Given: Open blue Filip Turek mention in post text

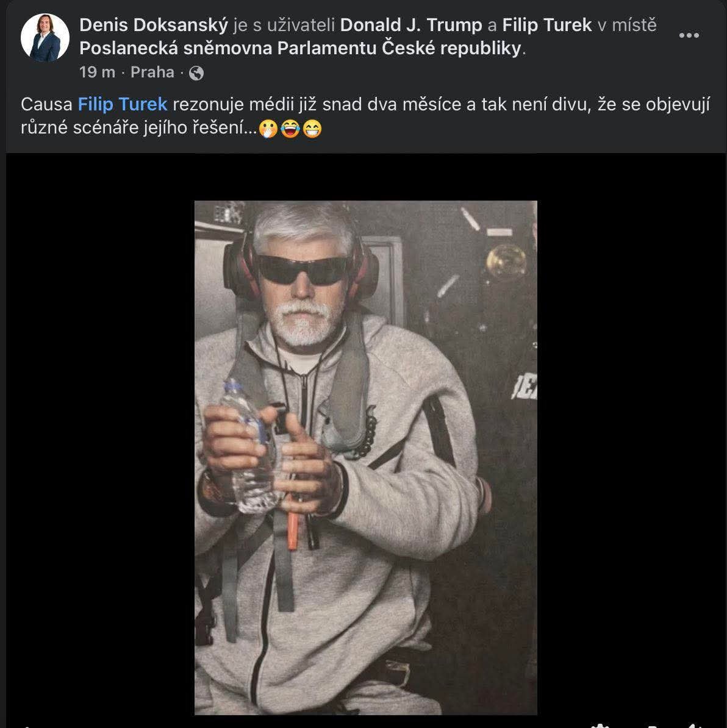Looking at the screenshot, I should 123,104.
